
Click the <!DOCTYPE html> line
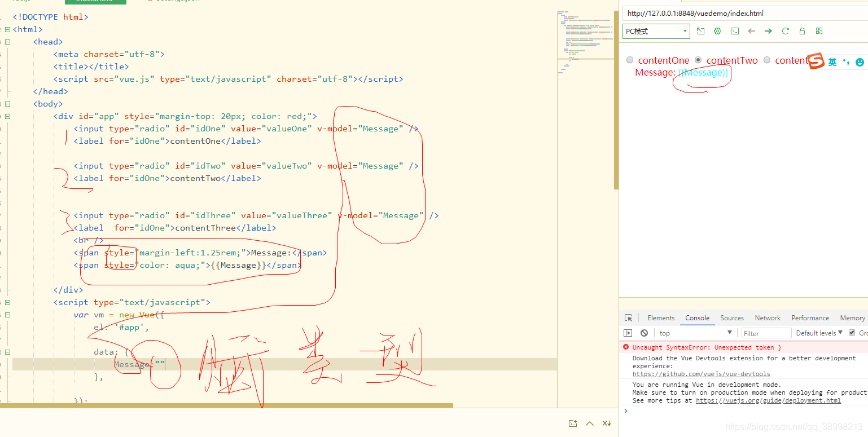pos(50,17)
